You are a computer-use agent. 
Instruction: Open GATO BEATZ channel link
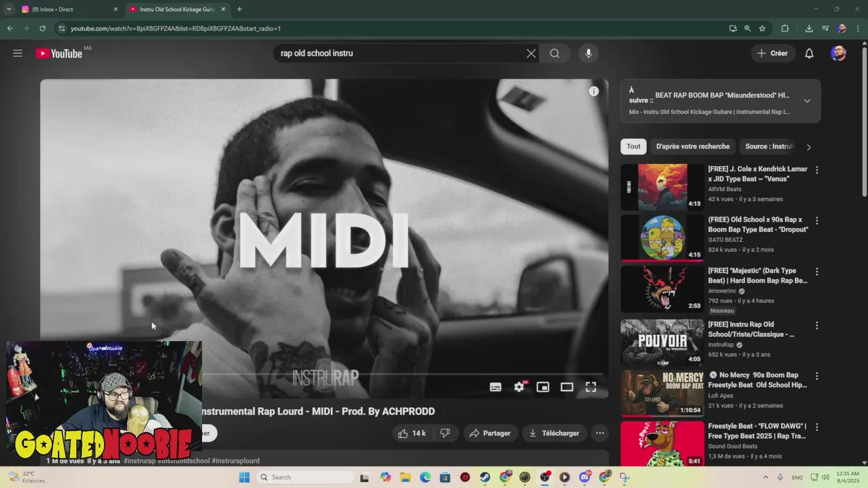pos(726,240)
